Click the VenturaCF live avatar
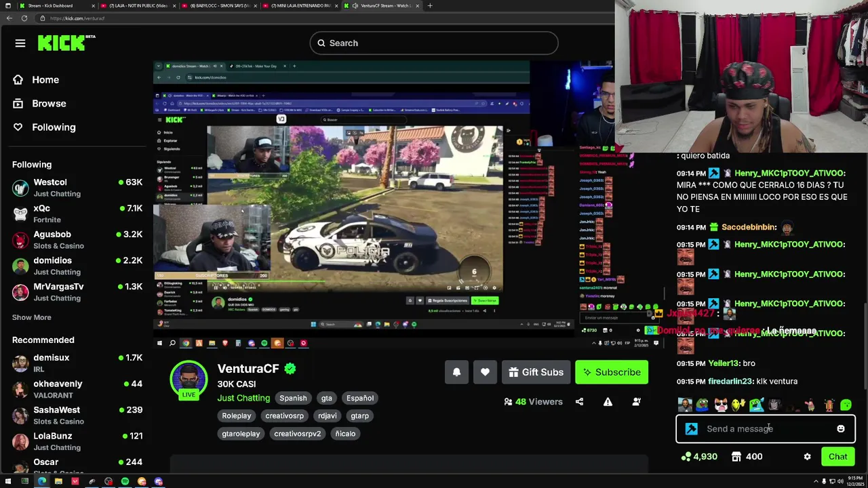The height and width of the screenshot is (488, 868). coord(189,381)
